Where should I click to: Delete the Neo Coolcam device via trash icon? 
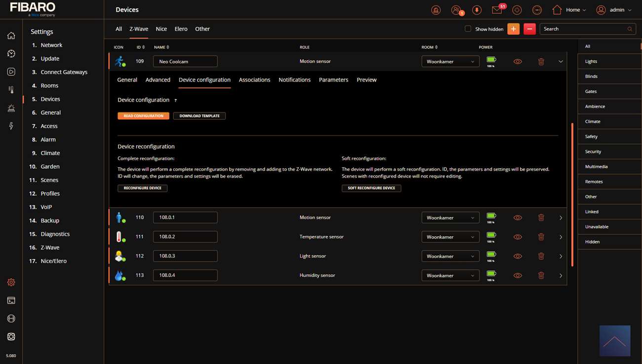click(541, 62)
